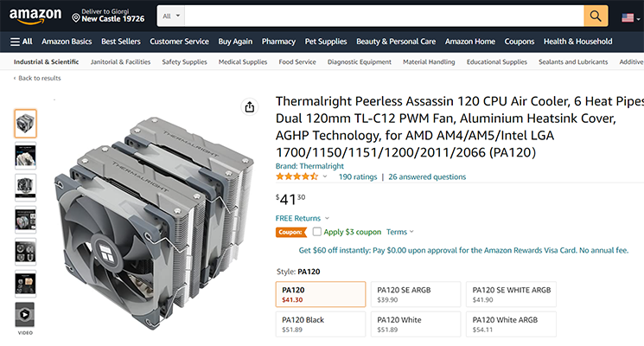This screenshot has height=346, width=644.
Task: Select third product thumbnail image
Action: [25, 188]
